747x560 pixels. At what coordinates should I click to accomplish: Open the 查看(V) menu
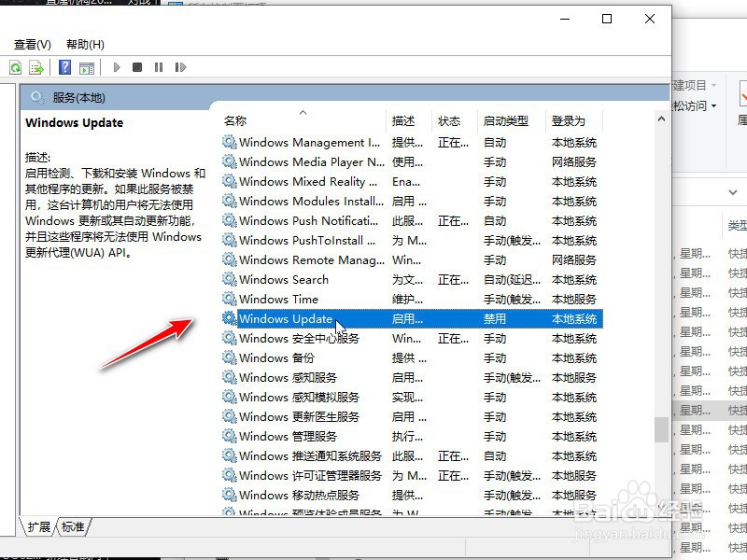pos(33,44)
